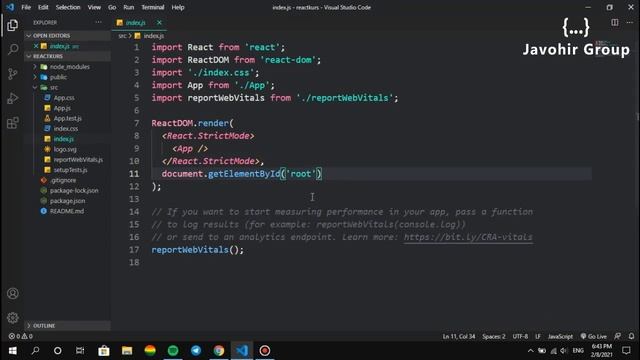This screenshot has height=360, width=640.
Task: Open the Edit menu
Action: coord(43,7)
